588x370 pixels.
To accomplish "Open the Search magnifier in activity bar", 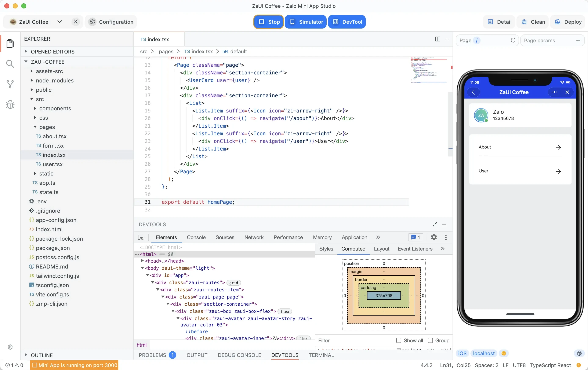I will (x=10, y=64).
